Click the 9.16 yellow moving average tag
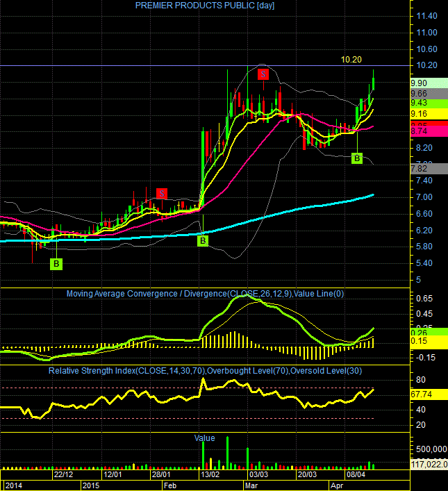Screen dimensions: 448x491 [429, 114]
